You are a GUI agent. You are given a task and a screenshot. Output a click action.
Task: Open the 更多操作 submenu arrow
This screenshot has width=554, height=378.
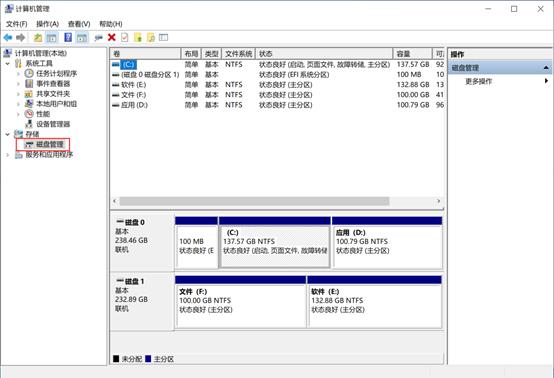pos(546,81)
